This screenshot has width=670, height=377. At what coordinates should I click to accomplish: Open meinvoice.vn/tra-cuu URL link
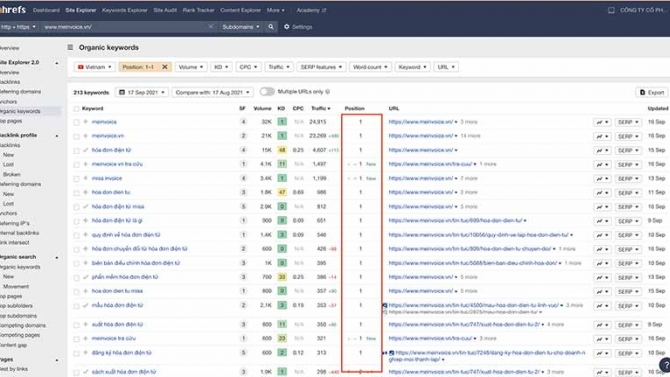430,164
